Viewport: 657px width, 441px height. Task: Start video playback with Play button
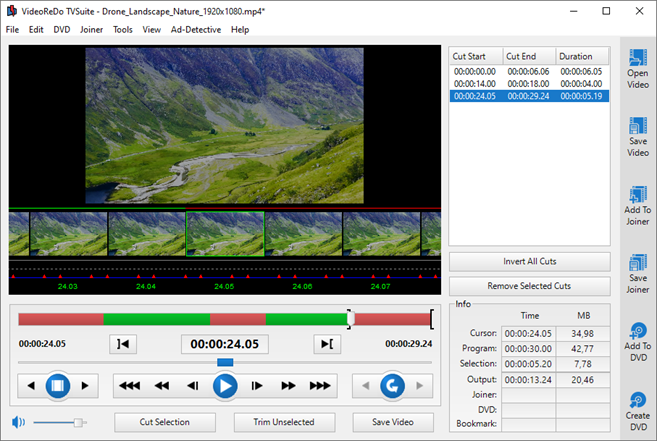pos(225,386)
